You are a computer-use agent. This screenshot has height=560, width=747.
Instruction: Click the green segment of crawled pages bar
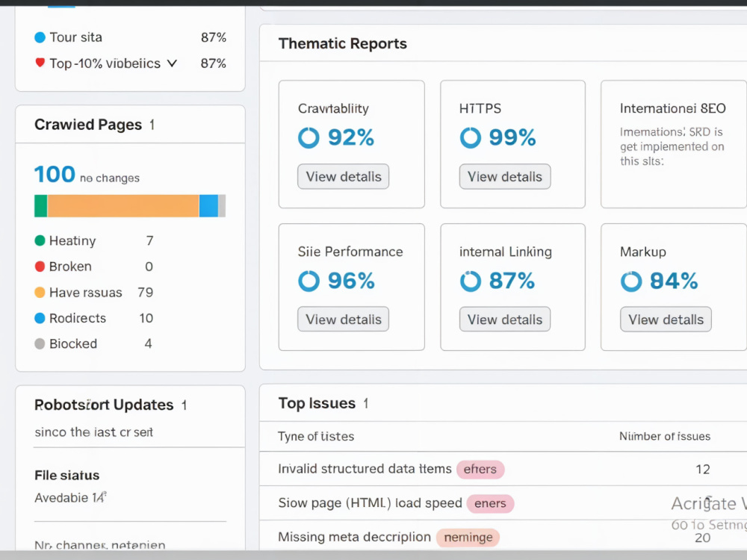[40, 206]
